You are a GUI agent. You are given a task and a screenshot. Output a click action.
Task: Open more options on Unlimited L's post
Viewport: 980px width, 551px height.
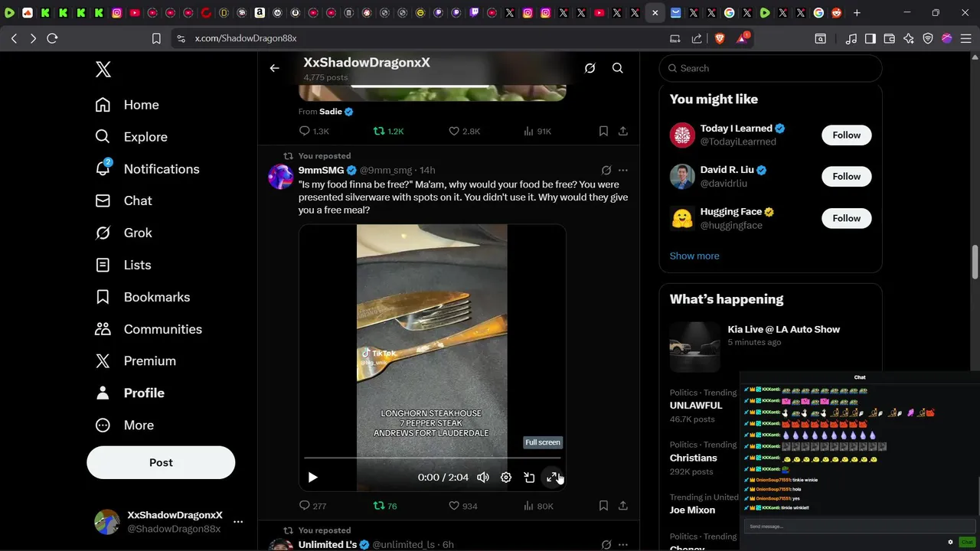[x=623, y=545]
